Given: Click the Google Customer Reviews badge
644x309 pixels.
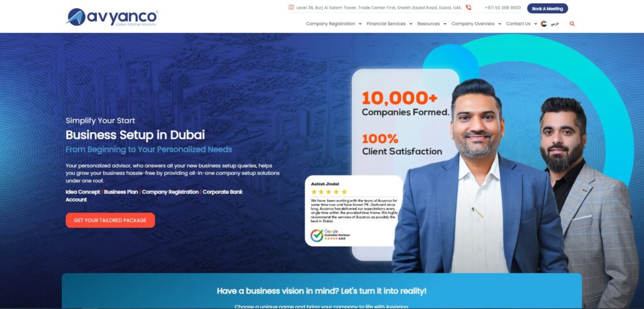Looking at the screenshot, I should tap(330, 235).
